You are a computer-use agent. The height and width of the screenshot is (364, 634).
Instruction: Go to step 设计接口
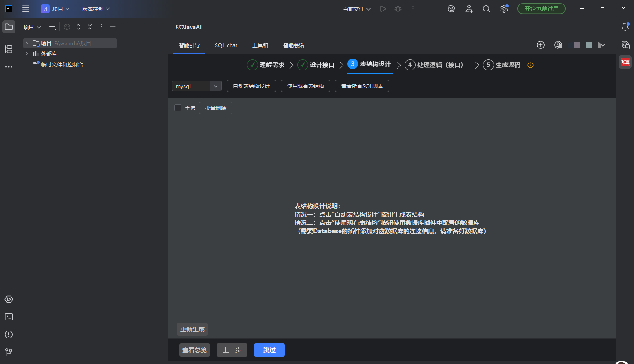tap(316, 65)
